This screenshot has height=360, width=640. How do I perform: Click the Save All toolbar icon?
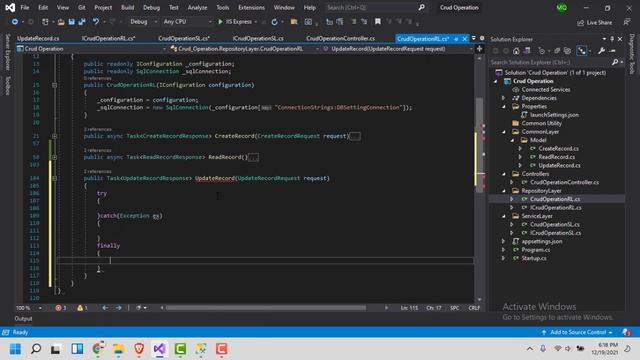click(x=82, y=22)
